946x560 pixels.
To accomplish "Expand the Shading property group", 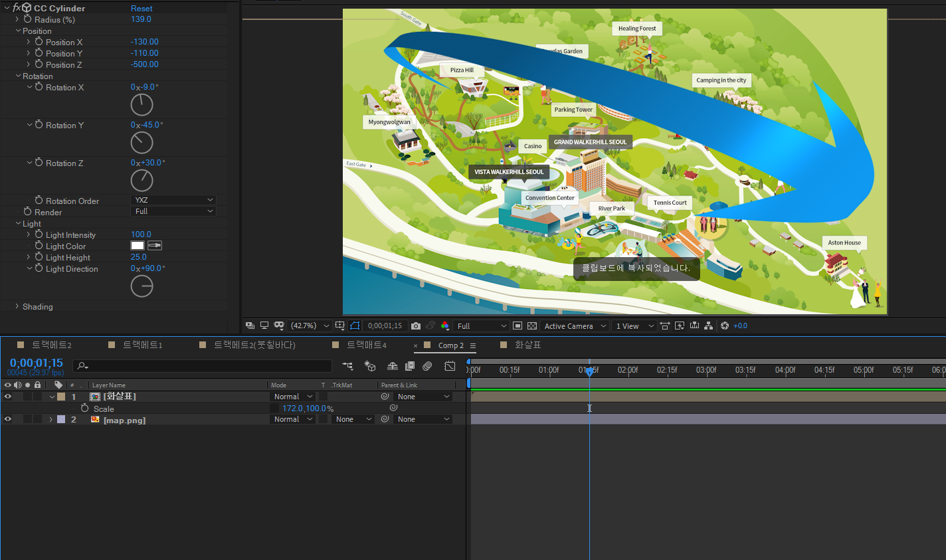I will [17, 306].
